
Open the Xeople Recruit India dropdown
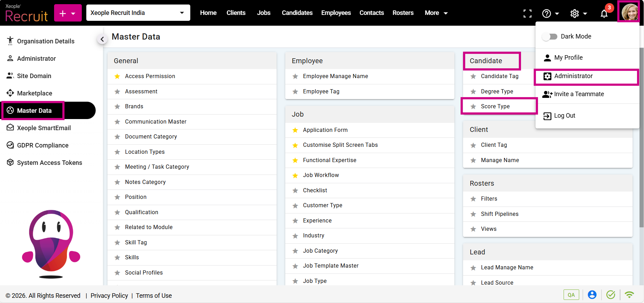pos(138,13)
